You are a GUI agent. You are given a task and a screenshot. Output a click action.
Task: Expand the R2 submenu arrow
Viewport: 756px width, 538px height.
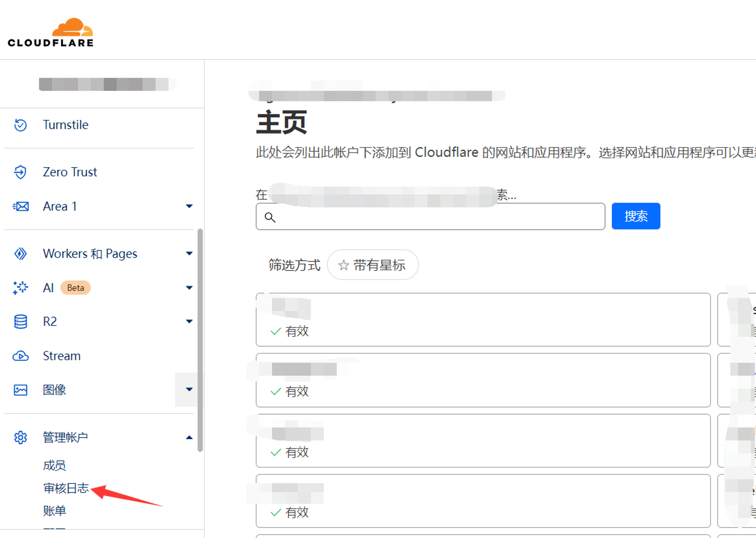(x=189, y=321)
